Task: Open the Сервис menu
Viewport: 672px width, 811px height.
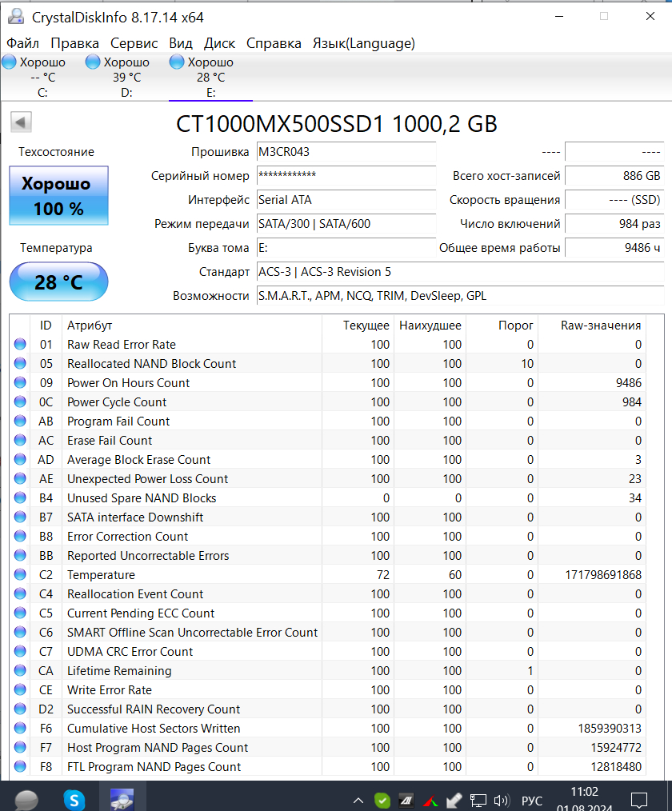Action: point(134,43)
